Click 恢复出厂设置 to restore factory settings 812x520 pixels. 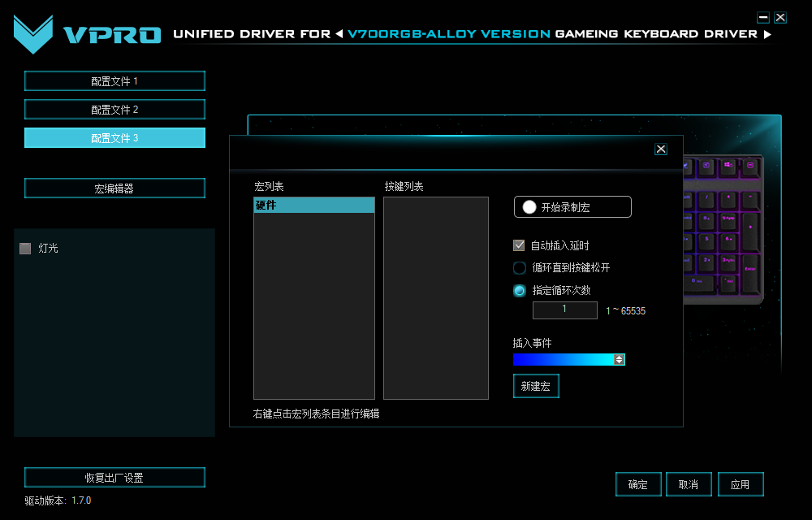click(114, 477)
